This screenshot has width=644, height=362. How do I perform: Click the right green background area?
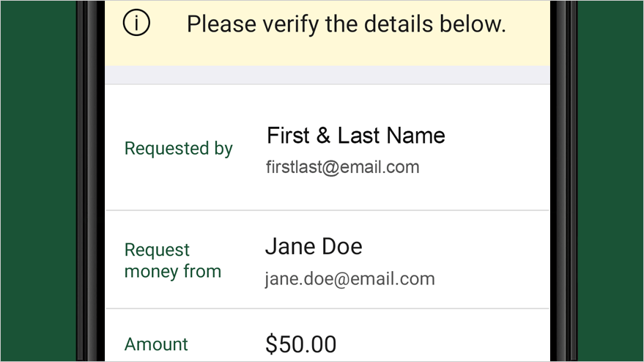click(610, 181)
